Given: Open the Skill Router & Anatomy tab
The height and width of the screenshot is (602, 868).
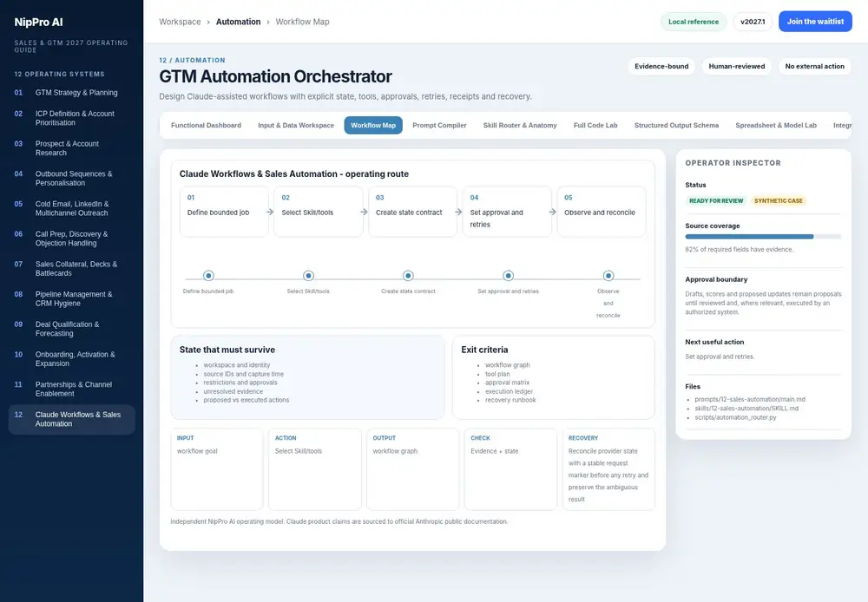Looking at the screenshot, I should coord(520,125).
